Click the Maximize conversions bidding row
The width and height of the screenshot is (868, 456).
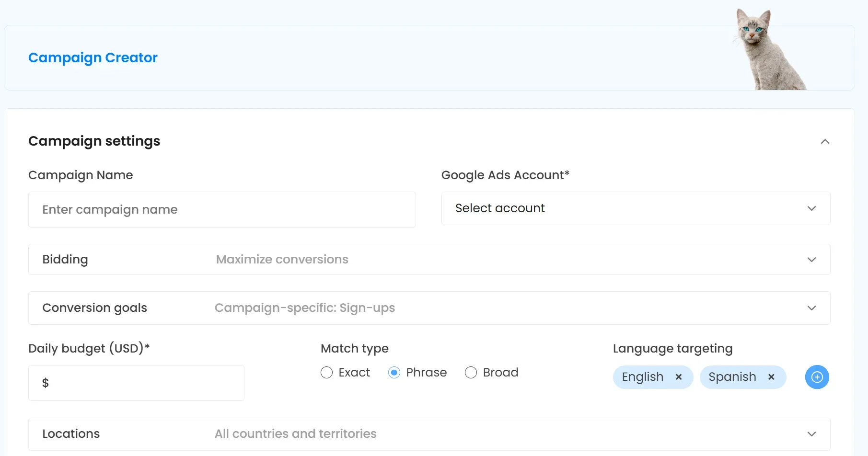(282, 259)
